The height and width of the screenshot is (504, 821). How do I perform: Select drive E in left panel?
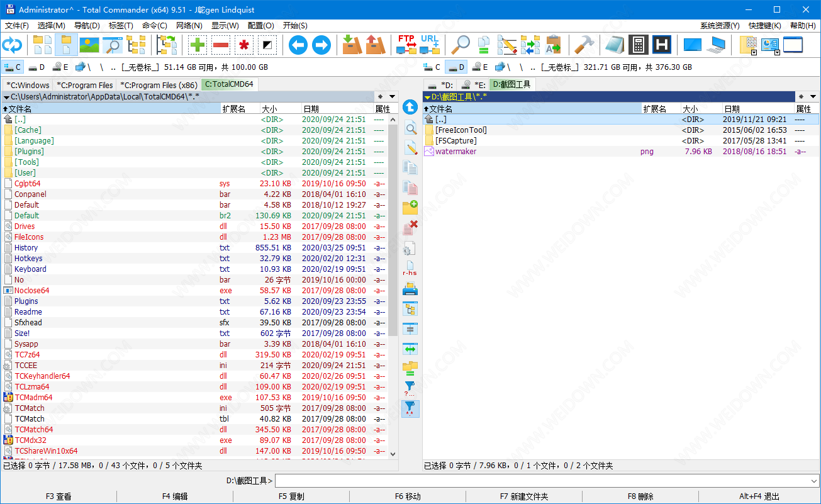click(x=62, y=67)
